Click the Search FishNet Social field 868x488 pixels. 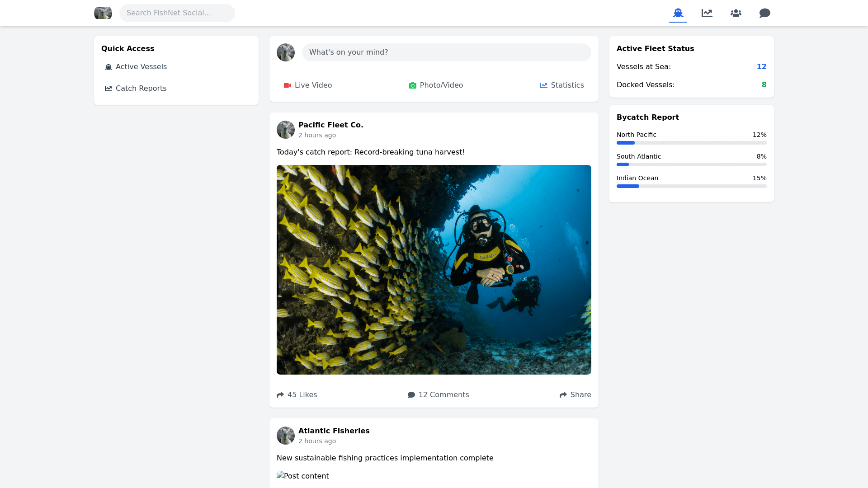(177, 13)
